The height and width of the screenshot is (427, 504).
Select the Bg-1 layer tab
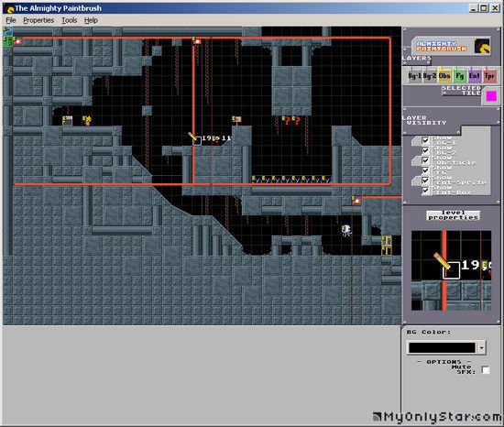(414, 76)
